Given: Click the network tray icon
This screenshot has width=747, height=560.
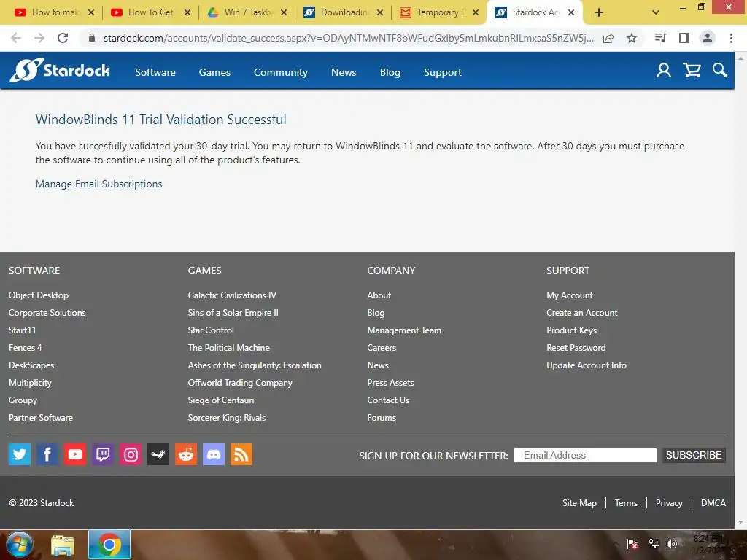Looking at the screenshot, I should (654, 544).
